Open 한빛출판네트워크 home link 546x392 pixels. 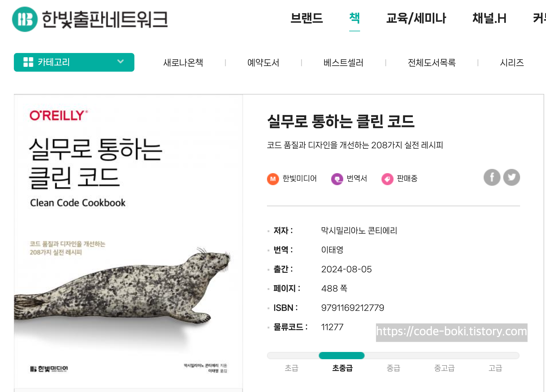coord(90,19)
